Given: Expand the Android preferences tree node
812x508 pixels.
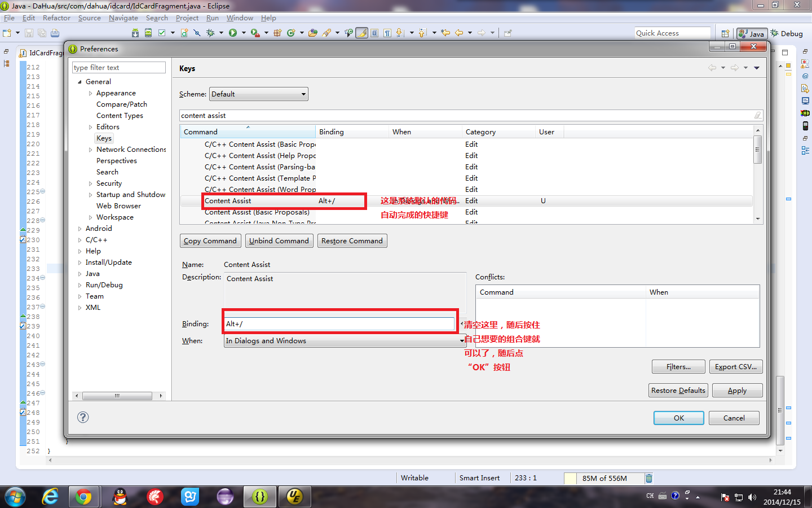Looking at the screenshot, I should click(x=80, y=229).
